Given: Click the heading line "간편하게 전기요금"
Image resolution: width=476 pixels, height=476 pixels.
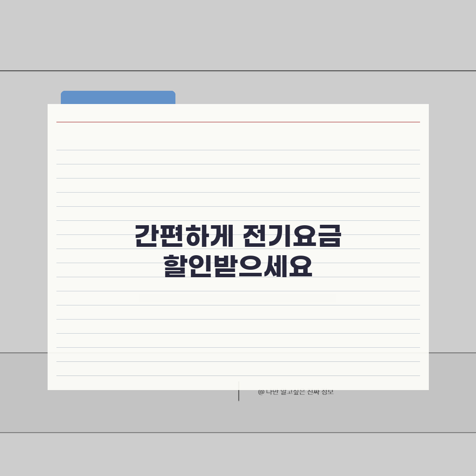Looking at the screenshot, I should pos(238,235).
